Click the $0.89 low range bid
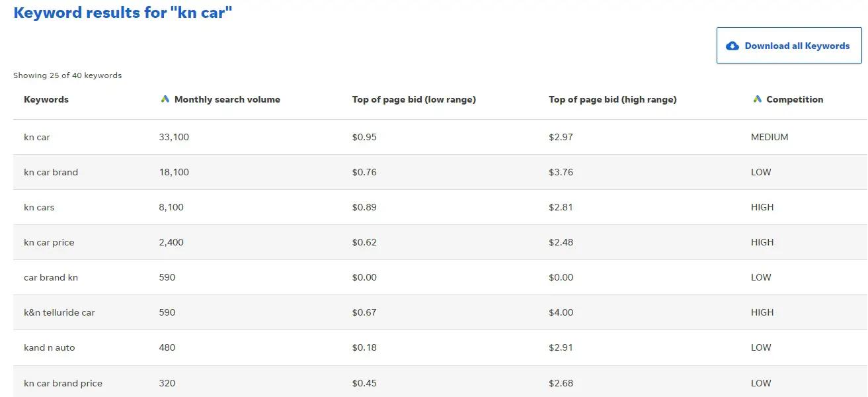This screenshot has height=397, width=868. [364, 207]
